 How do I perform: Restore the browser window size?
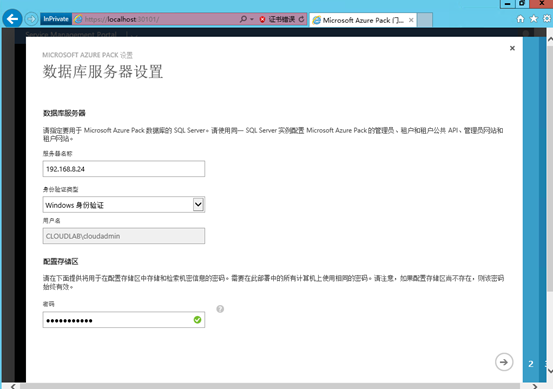[522, 4]
